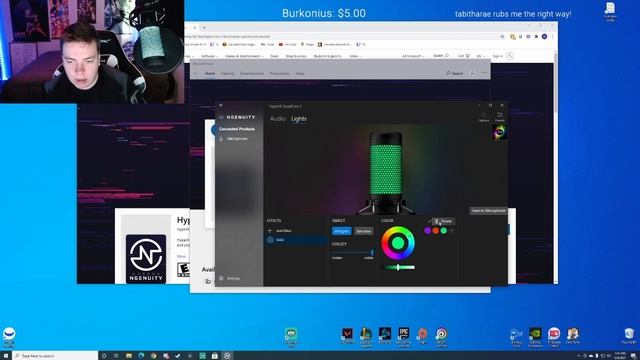Open the Options icon near Presets
This screenshot has width=640, height=360.
coord(484,116)
